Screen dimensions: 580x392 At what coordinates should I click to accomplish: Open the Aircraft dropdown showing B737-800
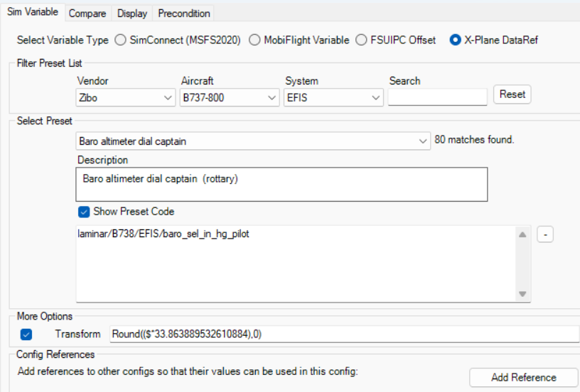(x=230, y=97)
